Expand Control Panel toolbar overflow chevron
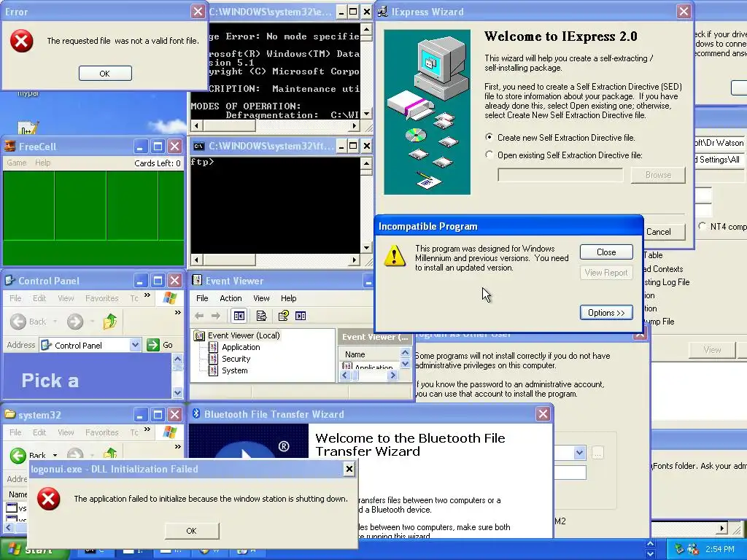The height and width of the screenshot is (560, 747). pyautogui.click(x=178, y=312)
